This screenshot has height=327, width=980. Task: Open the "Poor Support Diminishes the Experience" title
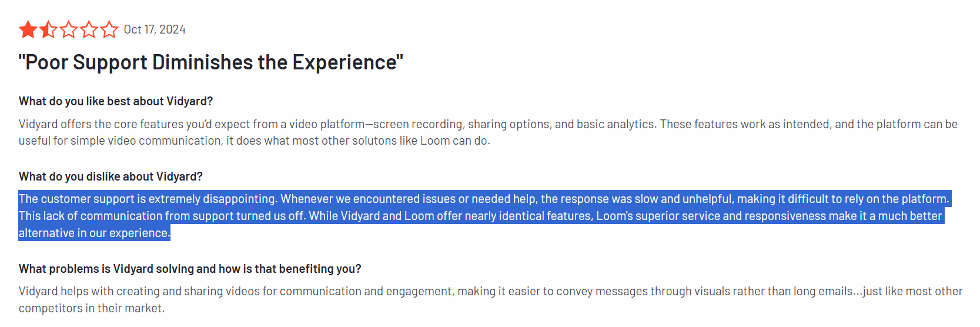[x=211, y=62]
